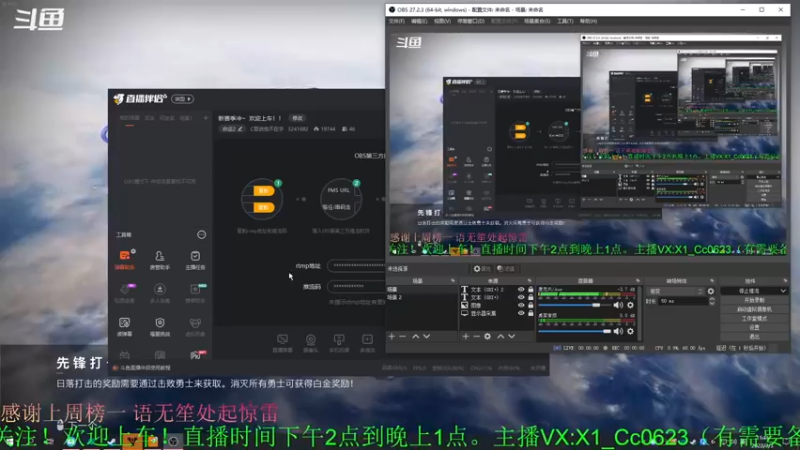Image resolution: width=800 pixels, height=450 pixels.
Task: Select the mobile casting icon in bottom bar
Action: click(339, 343)
